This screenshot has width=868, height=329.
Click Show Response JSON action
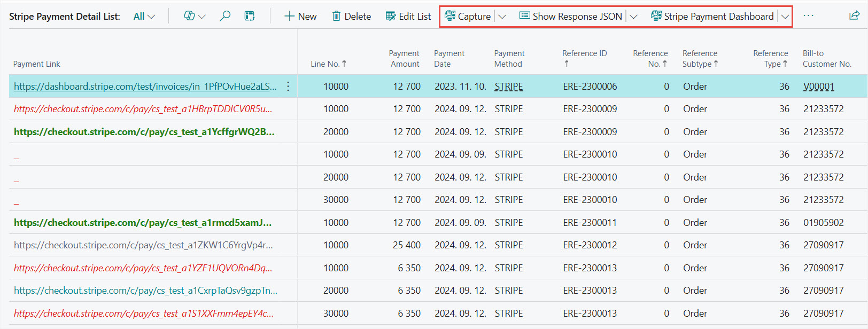[x=571, y=17]
